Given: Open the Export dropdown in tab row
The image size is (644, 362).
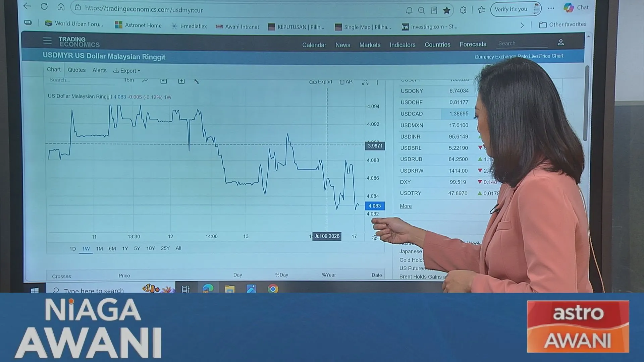Looking at the screenshot, I should [x=127, y=71].
